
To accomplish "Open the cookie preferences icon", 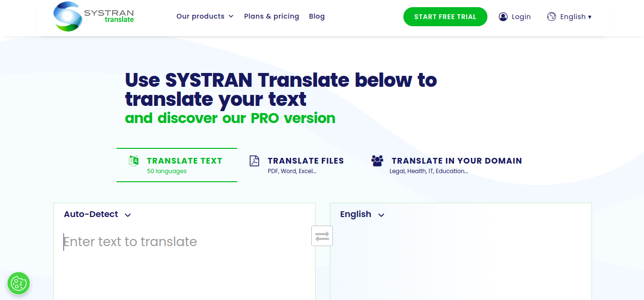I will tap(19, 284).
